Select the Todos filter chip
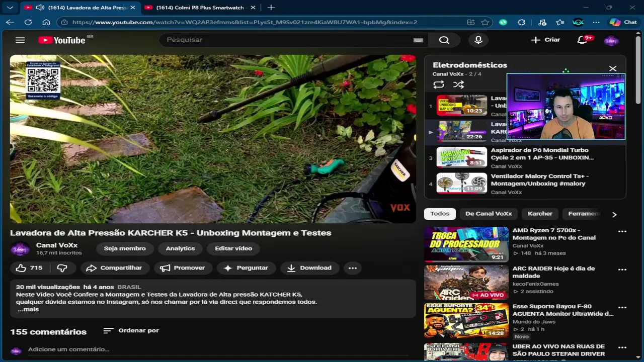644x362 pixels. click(440, 214)
